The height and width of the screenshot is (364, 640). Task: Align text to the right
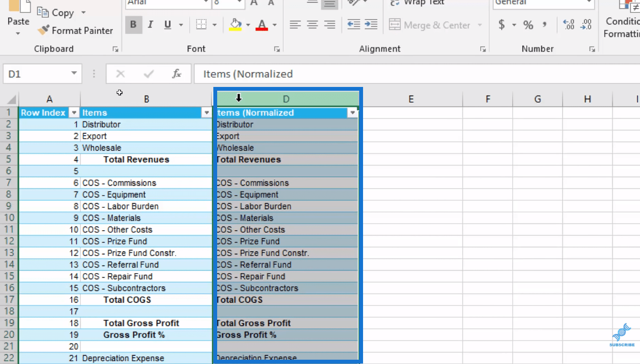click(x=330, y=24)
